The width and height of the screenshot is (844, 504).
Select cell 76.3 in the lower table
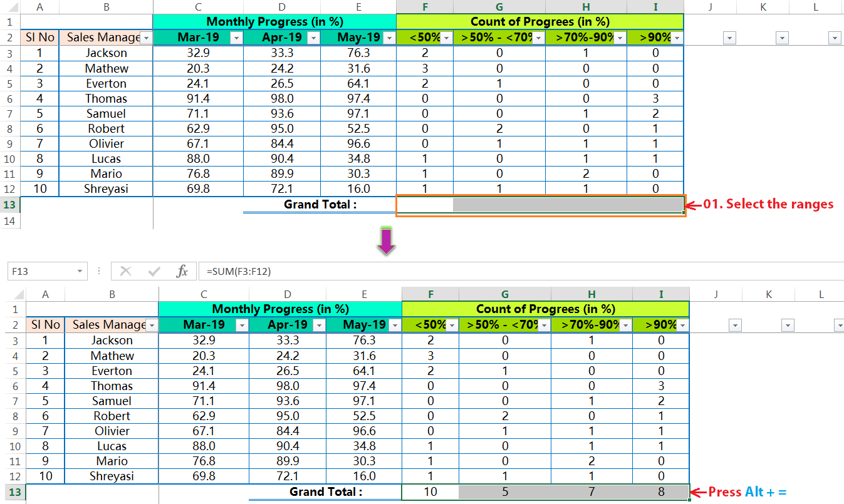click(x=364, y=341)
